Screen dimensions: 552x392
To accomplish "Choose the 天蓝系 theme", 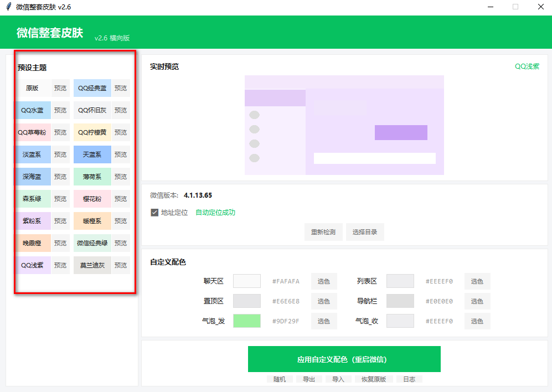I will 92,154.
